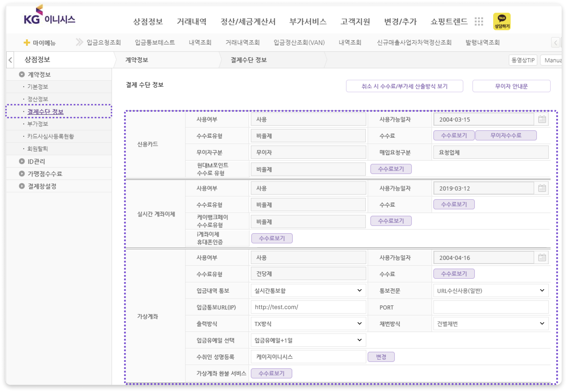Open the 쇼핑트렌드 top menu
This screenshot has height=392, width=567.
(x=449, y=22)
